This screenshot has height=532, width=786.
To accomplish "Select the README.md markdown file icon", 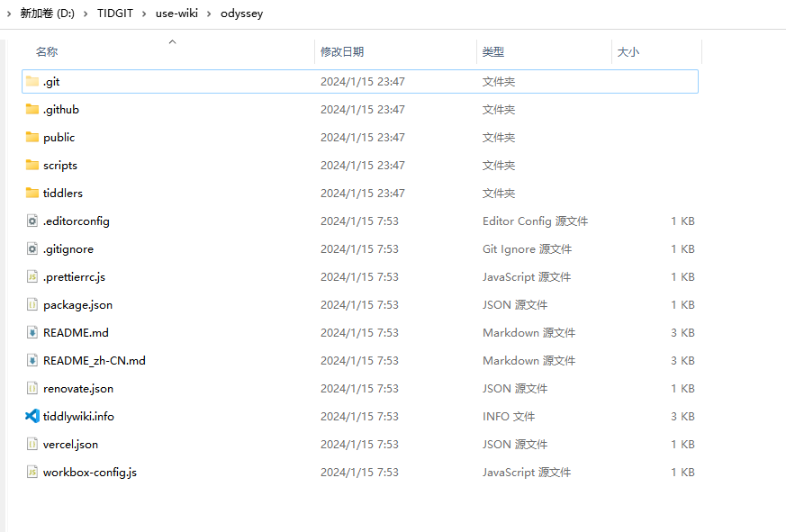I will point(32,332).
